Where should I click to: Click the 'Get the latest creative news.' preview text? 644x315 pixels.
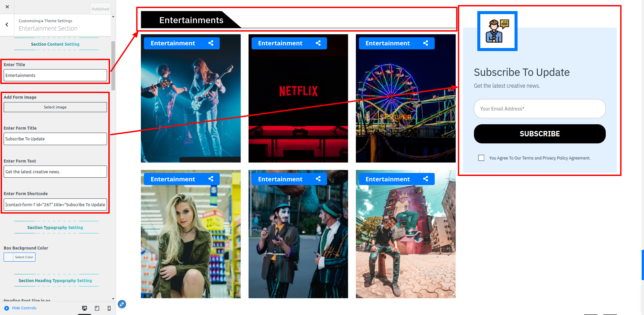pos(507,86)
